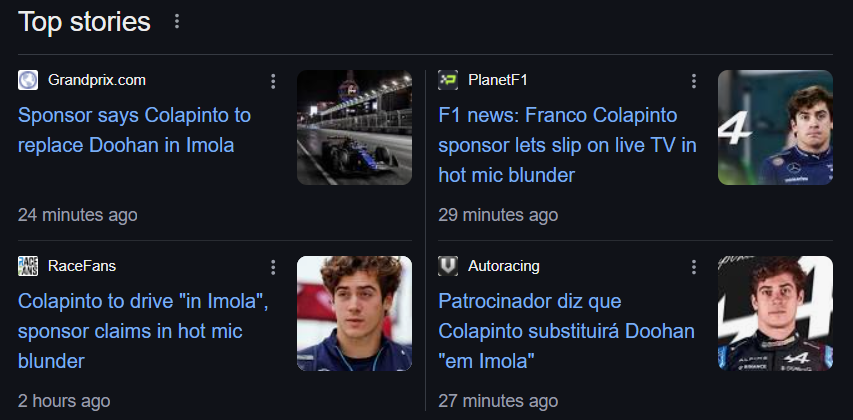Open "F1 news: Franco Colapinto sponsor" headline
853x420 pixels.
[567, 145]
